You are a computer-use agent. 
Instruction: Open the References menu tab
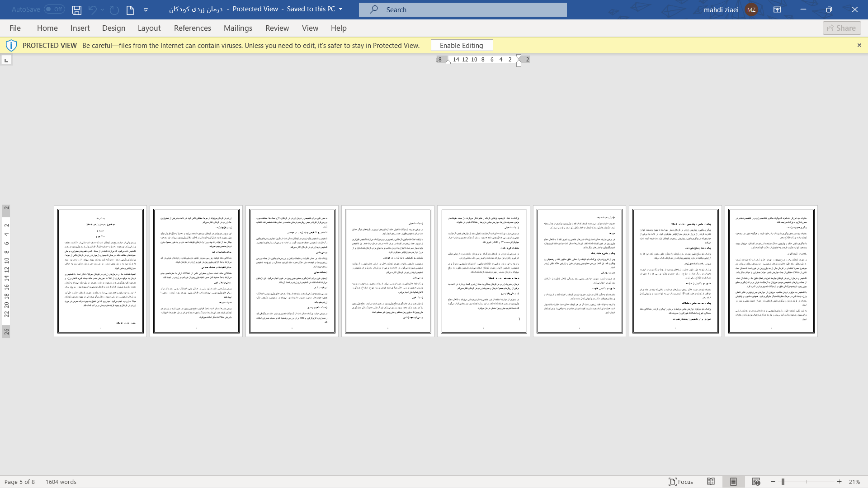pyautogui.click(x=193, y=28)
